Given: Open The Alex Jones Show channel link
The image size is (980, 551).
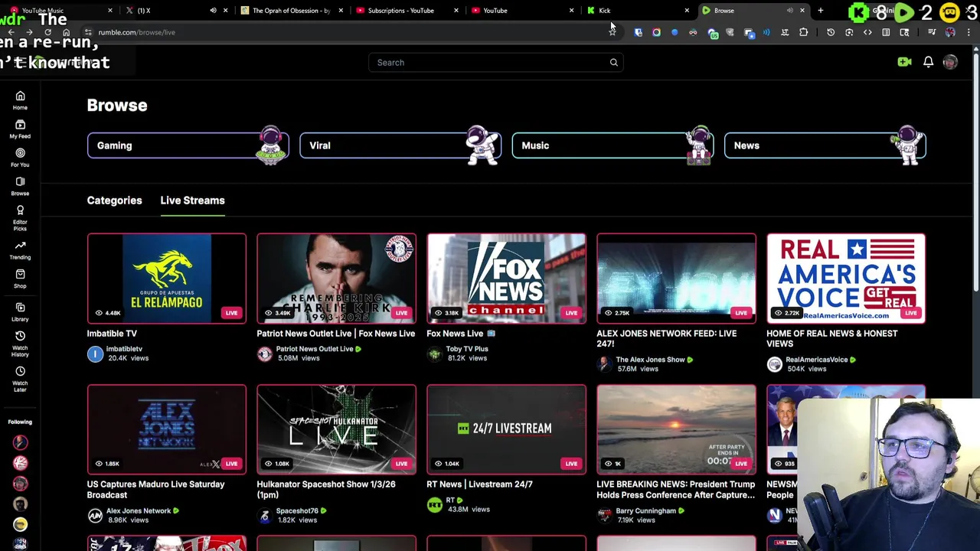Looking at the screenshot, I should 650,360.
